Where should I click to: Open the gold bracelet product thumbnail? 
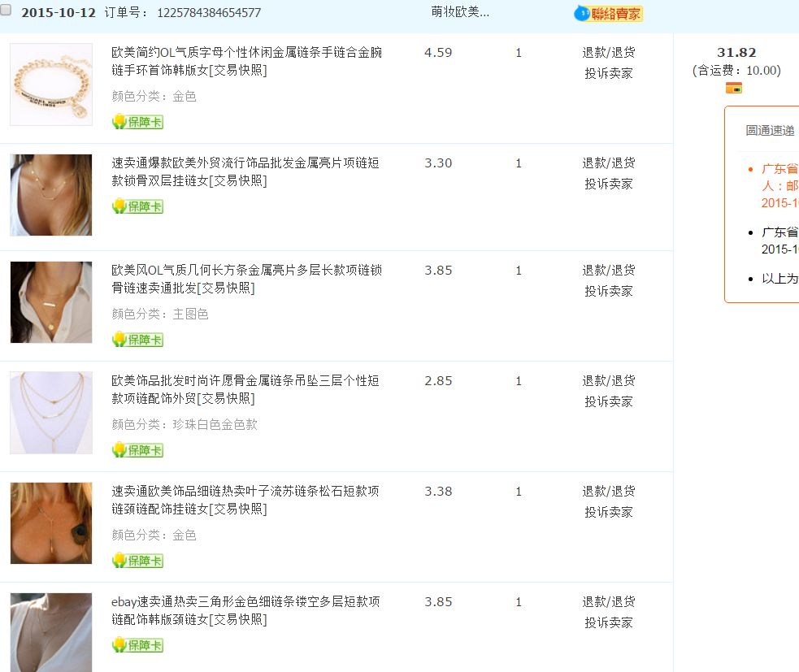click(51, 85)
